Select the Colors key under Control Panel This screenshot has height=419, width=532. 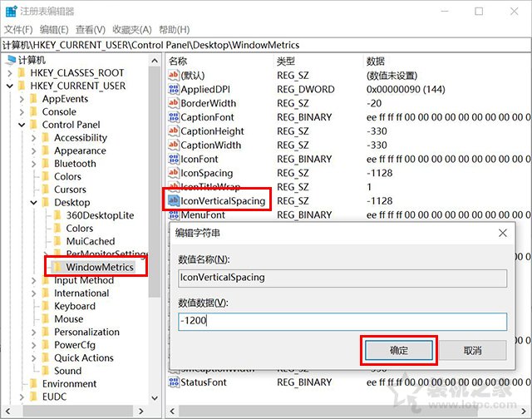pyautogui.click(x=67, y=176)
